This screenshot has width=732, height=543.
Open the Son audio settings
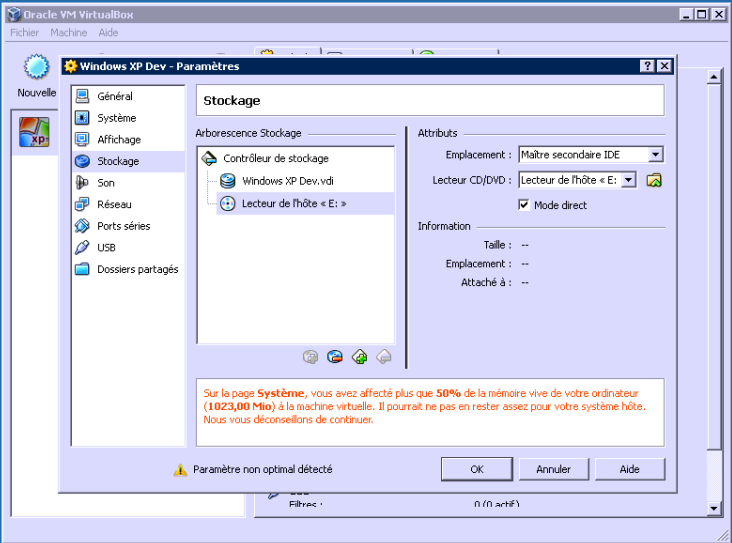point(105,183)
